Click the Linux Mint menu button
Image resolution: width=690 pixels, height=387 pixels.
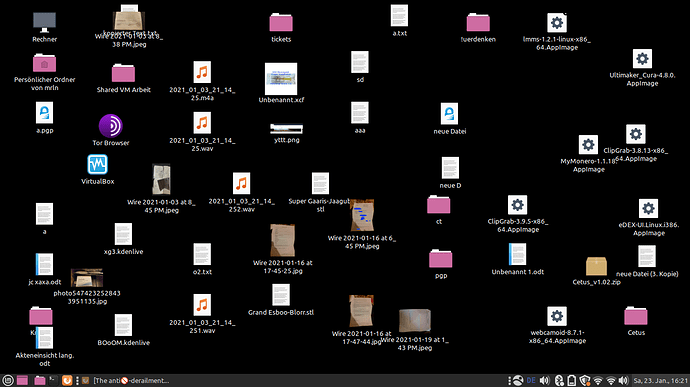click(7, 380)
